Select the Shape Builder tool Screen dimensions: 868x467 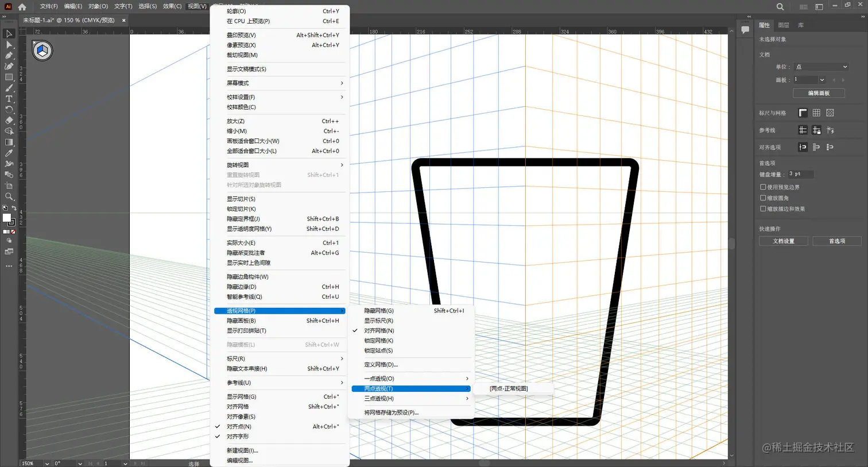click(9, 132)
